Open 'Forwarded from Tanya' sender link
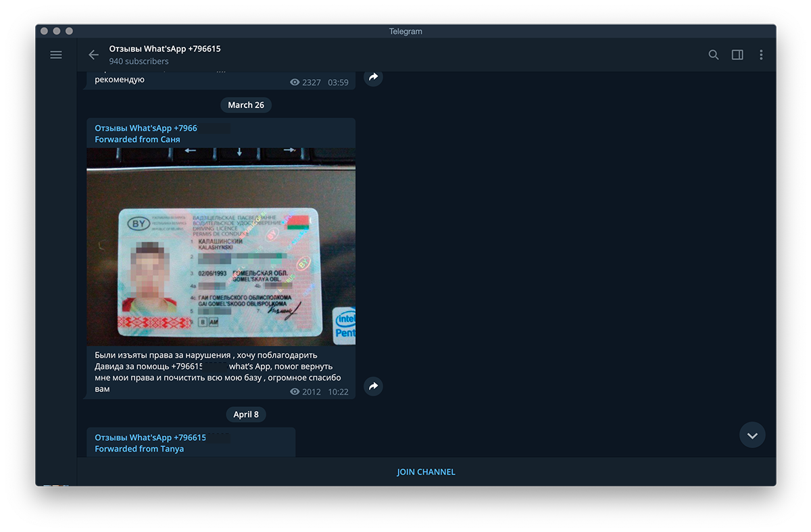Image resolution: width=811 pixels, height=532 pixels. coord(139,449)
